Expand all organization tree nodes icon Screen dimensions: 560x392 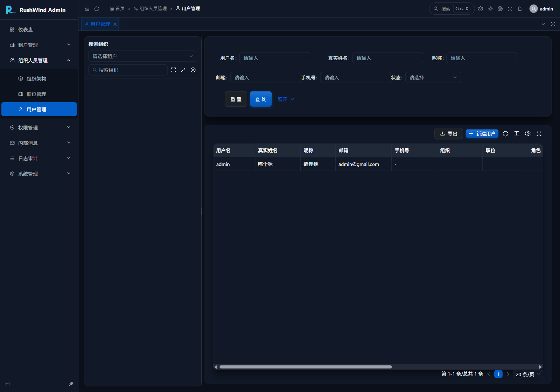(173, 70)
